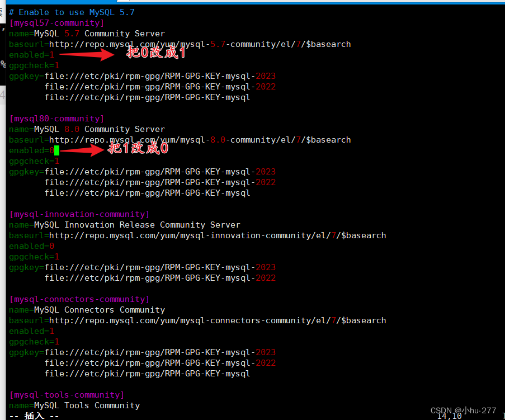Place cursor on the mysql-connectors-community baseurl line
Screen dimensions: 505x420
[x=197, y=321]
